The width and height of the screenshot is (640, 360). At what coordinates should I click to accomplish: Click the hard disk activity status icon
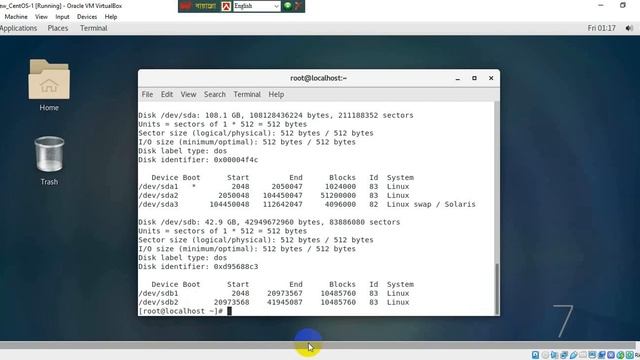[x=536, y=355]
